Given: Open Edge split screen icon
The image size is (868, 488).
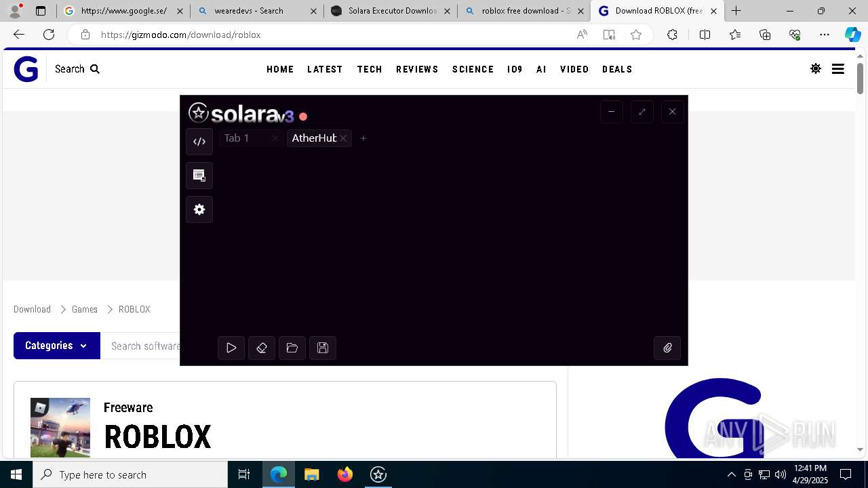Looking at the screenshot, I should [x=705, y=35].
